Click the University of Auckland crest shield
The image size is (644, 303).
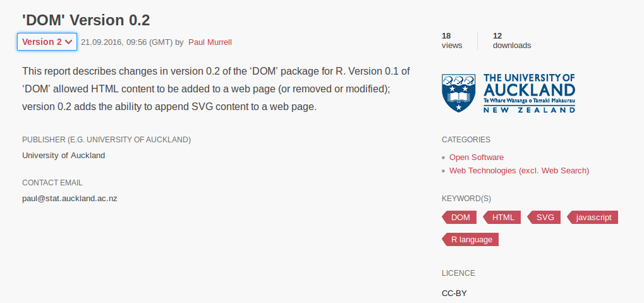(458, 94)
